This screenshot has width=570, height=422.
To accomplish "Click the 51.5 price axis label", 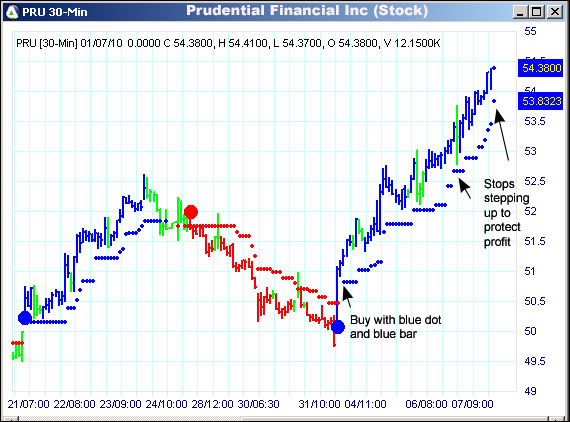I will coord(535,241).
